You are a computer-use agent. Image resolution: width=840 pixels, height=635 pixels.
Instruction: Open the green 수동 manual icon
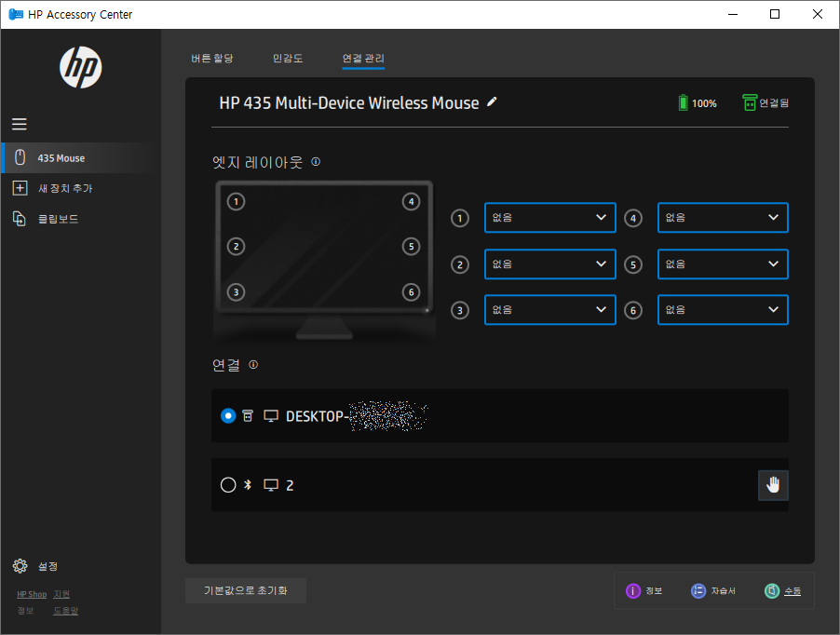click(x=772, y=590)
